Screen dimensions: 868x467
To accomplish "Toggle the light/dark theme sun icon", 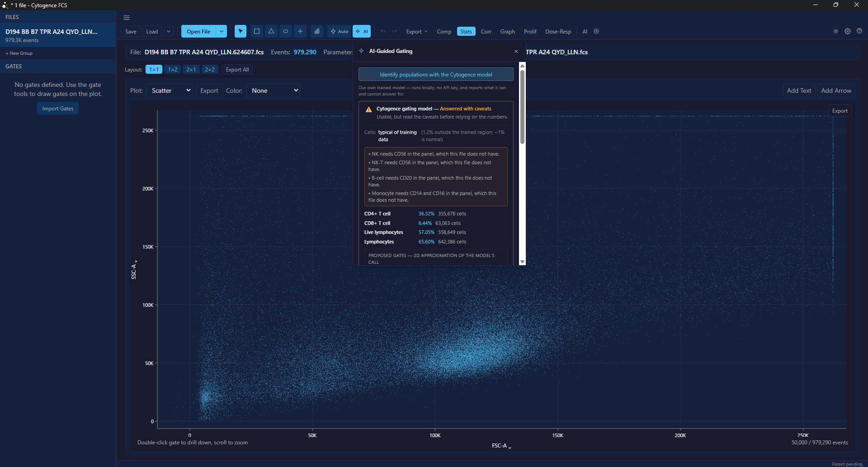I will tap(836, 31).
